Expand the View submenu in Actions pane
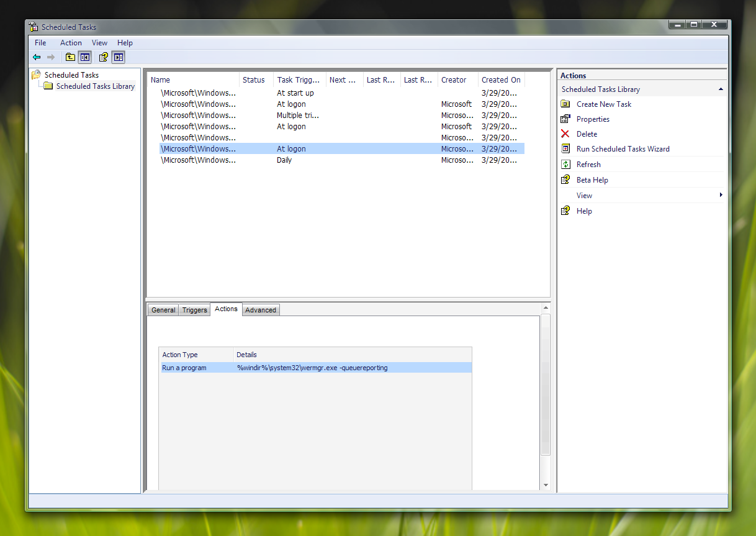The image size is (756, 536). tap(721, 196)
